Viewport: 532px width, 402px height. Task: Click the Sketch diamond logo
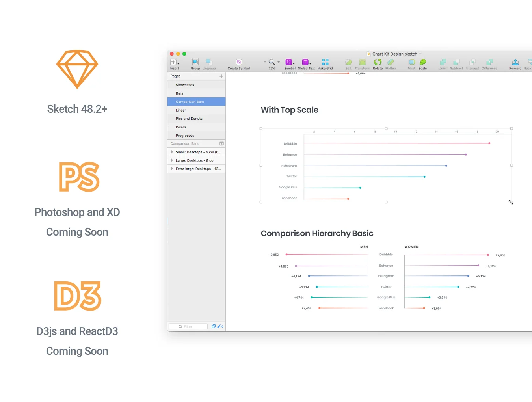(77, 69)
